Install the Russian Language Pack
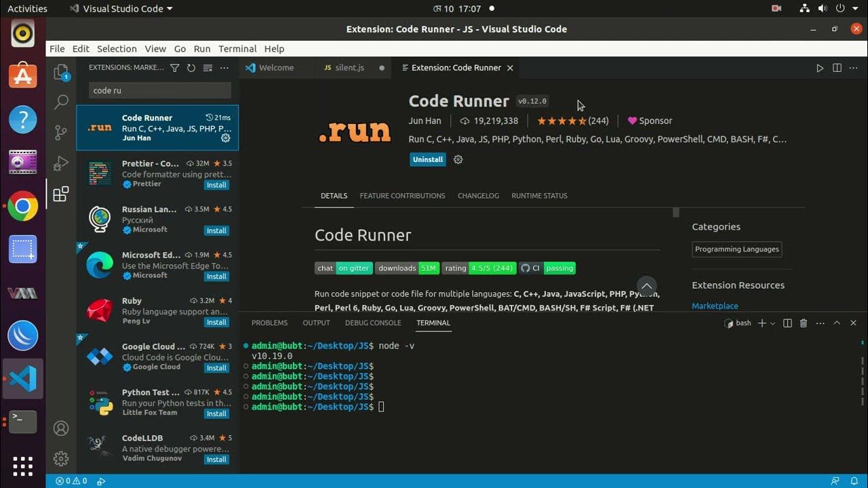This screenshot has width=868, height=488. [x=216, y=230]
